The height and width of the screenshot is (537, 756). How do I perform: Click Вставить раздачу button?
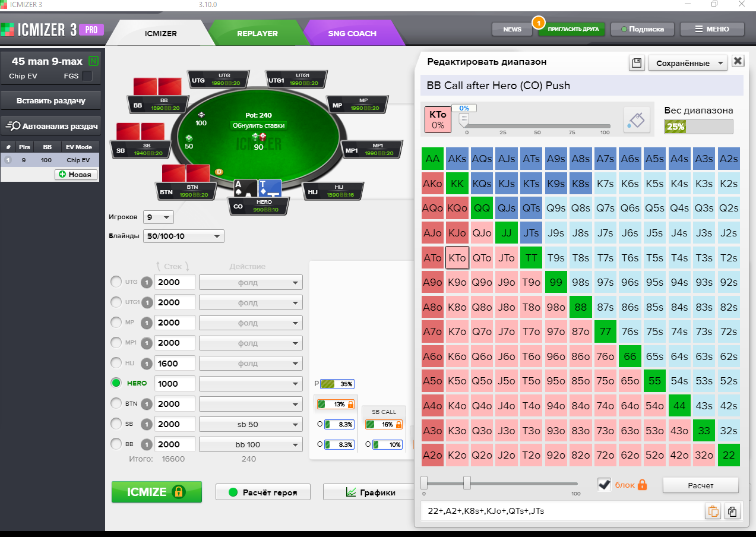(x=51, y=101)
